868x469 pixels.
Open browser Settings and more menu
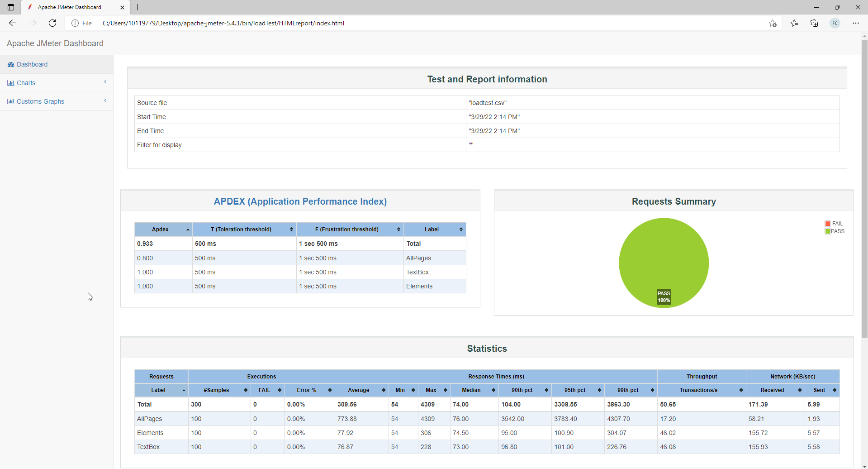tap(856, 23)
